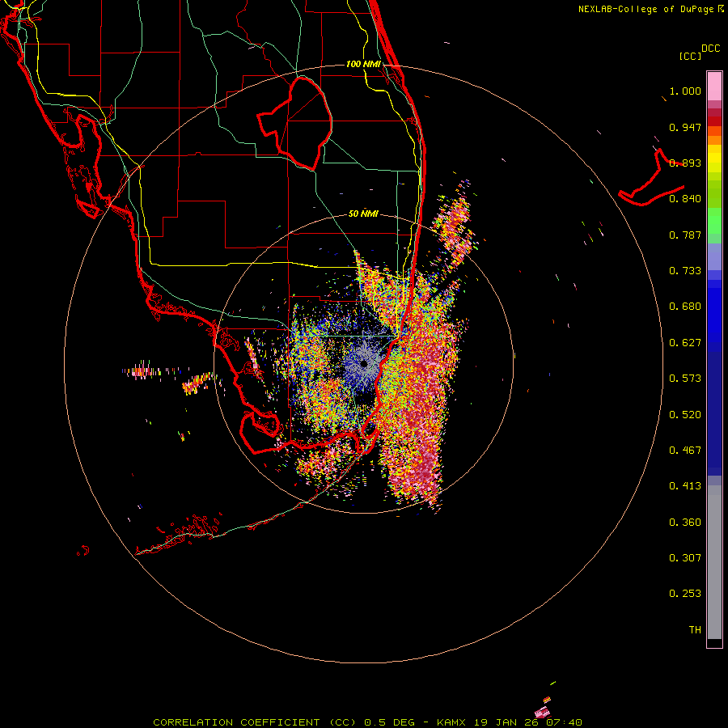This screenshot has height=728, width=728.
Task: Click the [CC] units label
Action: point(690,56)
